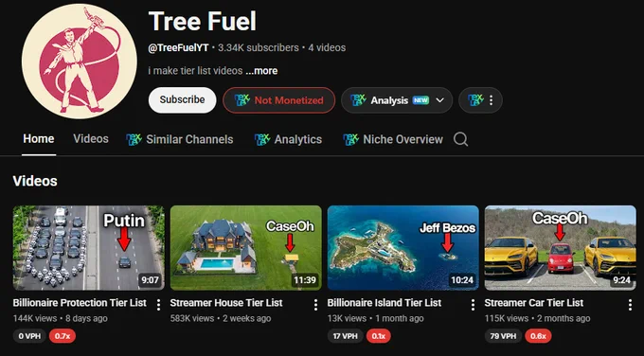
Task: Play the CaseOh yellow cars thumbnail video
Action: click(561, 248)
